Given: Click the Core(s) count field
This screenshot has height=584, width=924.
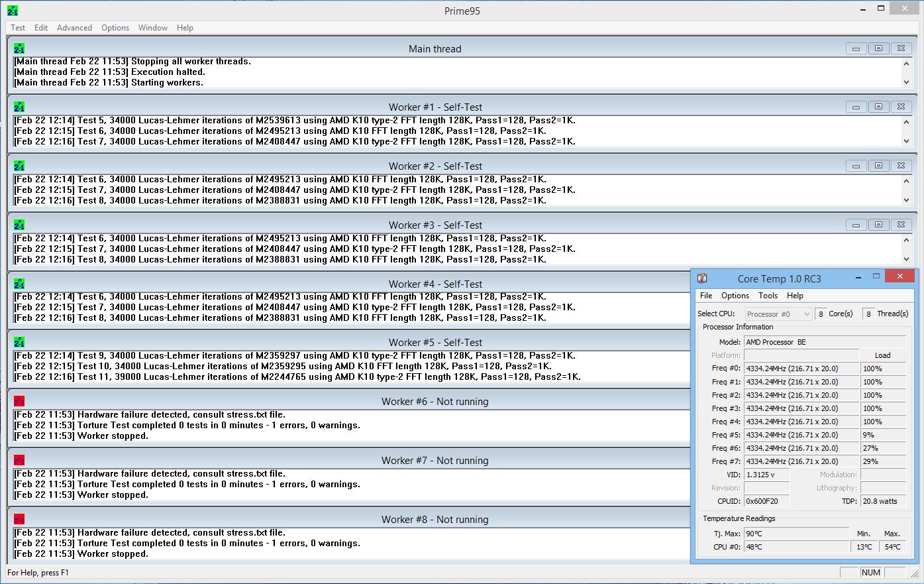Looking at the screenshot, I should click(821, 314).
